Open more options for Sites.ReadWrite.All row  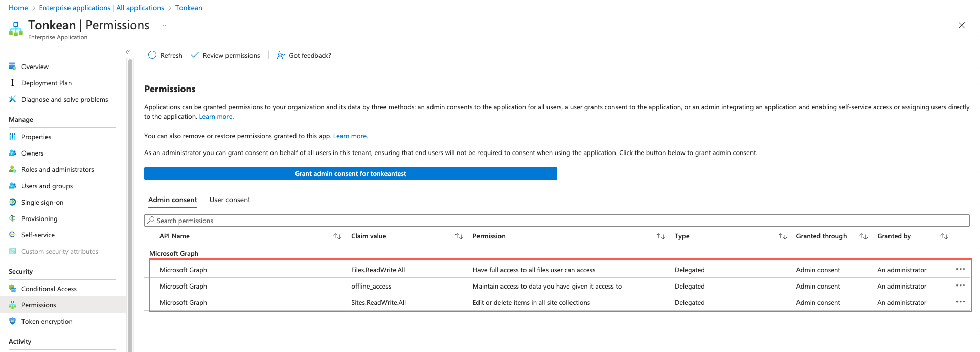click(960, 302)
